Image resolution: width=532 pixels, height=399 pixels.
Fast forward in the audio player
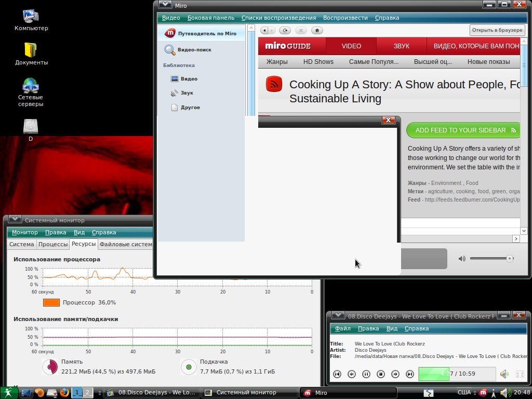(395, 374)
